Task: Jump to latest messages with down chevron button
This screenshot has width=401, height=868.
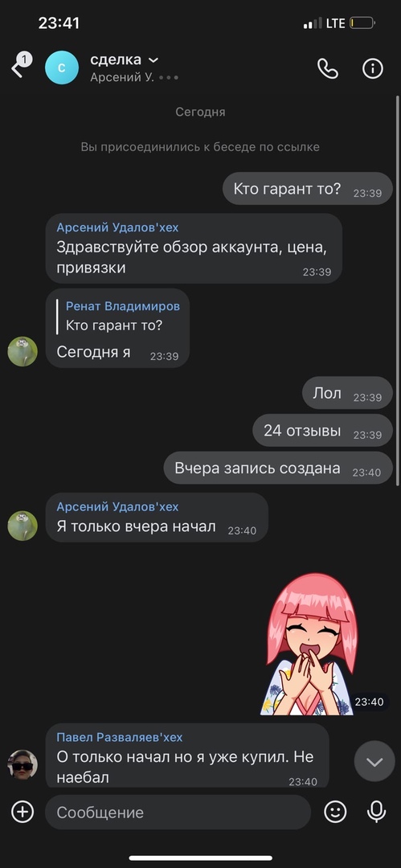Action: [x=374, y=762]
